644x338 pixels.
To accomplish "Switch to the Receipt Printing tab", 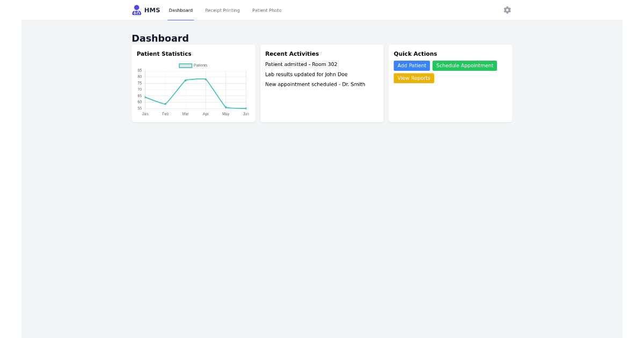I will point(222,10).
